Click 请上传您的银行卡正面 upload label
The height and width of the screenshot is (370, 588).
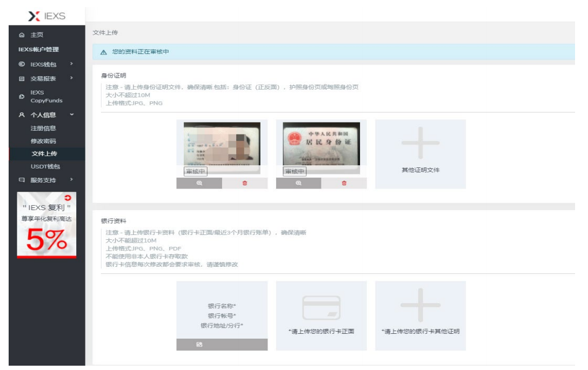(322, 332)
